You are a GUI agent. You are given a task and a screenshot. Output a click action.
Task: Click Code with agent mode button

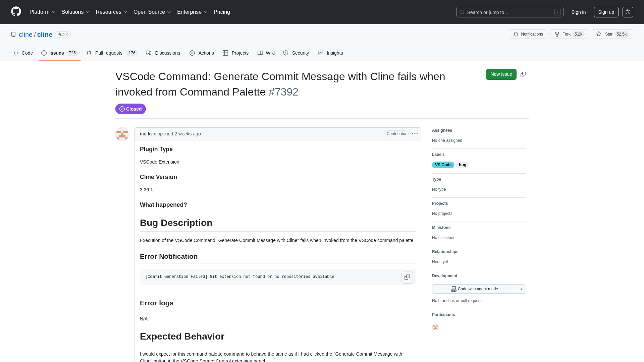(474, 289)
